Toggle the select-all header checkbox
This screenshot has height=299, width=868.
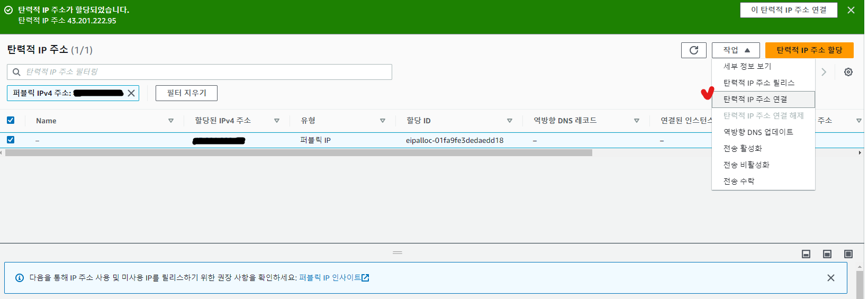pyautogui.click(x=11, y=120)
